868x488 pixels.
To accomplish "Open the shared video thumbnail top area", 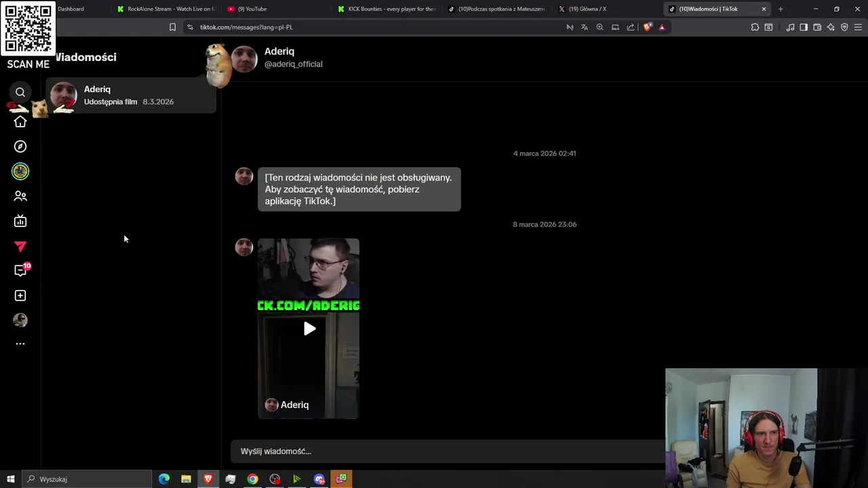I will [309, 268].
